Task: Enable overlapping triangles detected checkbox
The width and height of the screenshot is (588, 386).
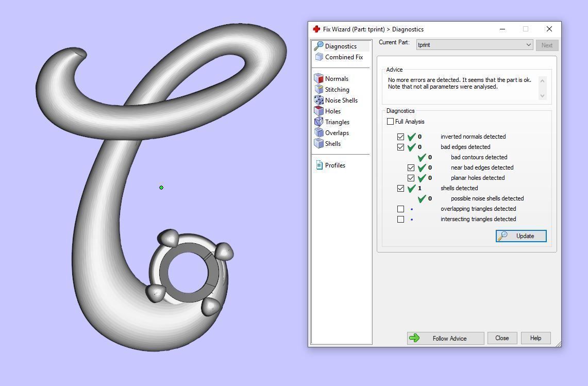Action: pos(400,209)
